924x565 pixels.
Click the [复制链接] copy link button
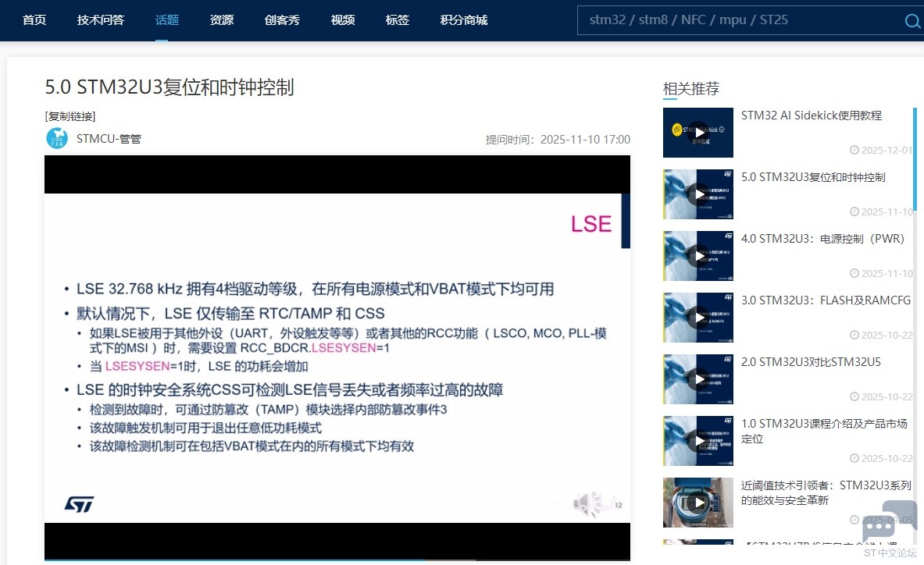pos(70,116)
